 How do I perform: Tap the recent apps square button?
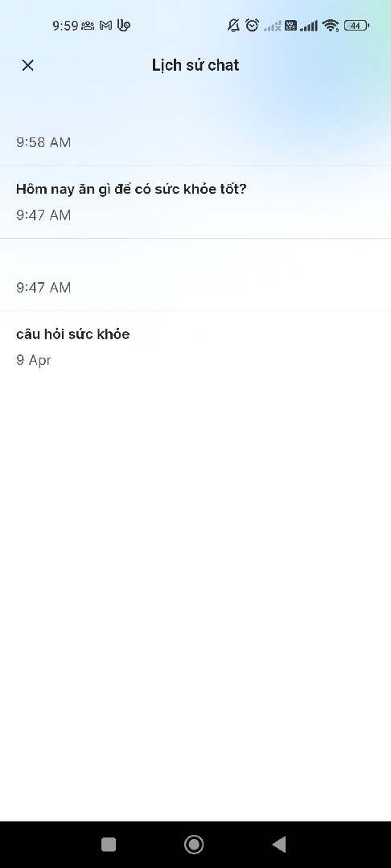click(109, 844)
